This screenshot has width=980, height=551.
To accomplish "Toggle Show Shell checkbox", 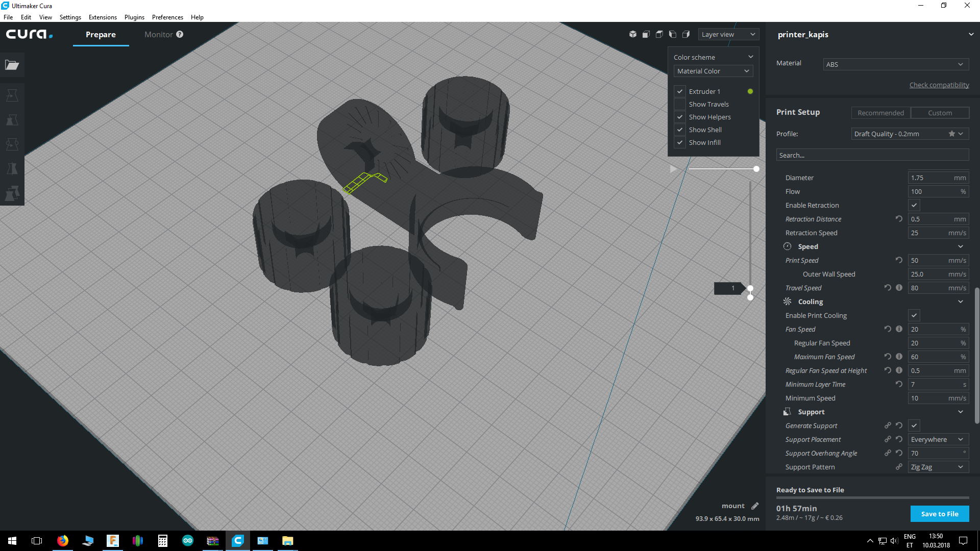I will point(680,130).
